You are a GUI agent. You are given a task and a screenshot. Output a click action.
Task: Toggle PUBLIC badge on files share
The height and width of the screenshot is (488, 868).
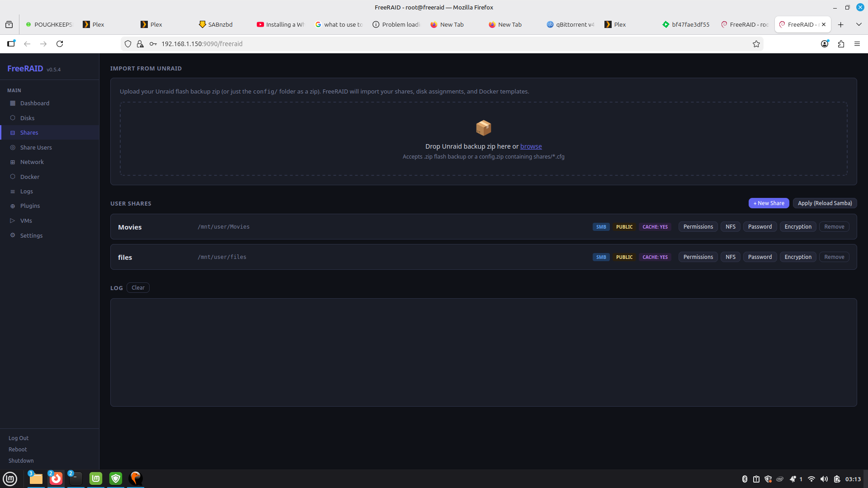(x=624, y=257)
